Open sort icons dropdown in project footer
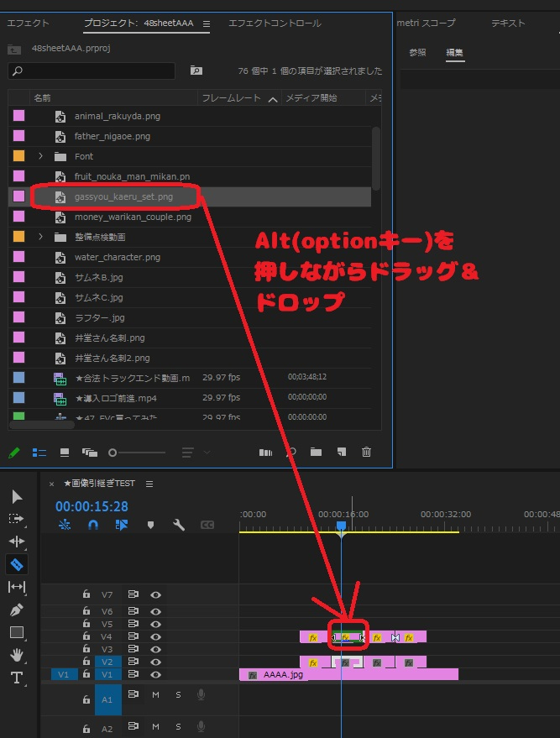 195,453
